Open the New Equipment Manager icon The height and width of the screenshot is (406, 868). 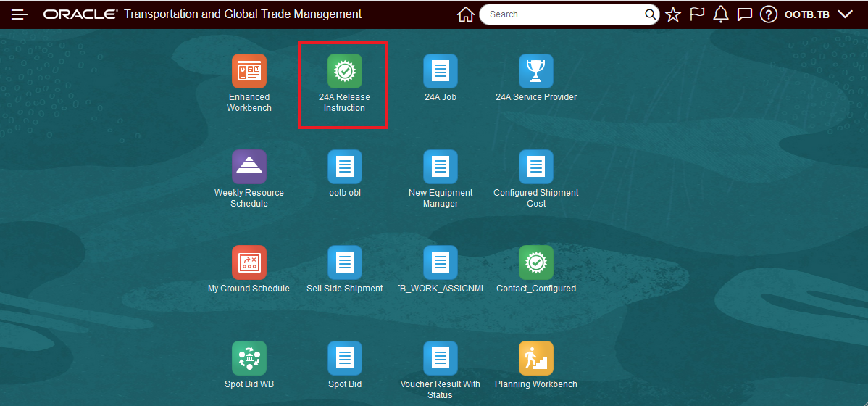(440, 167)
